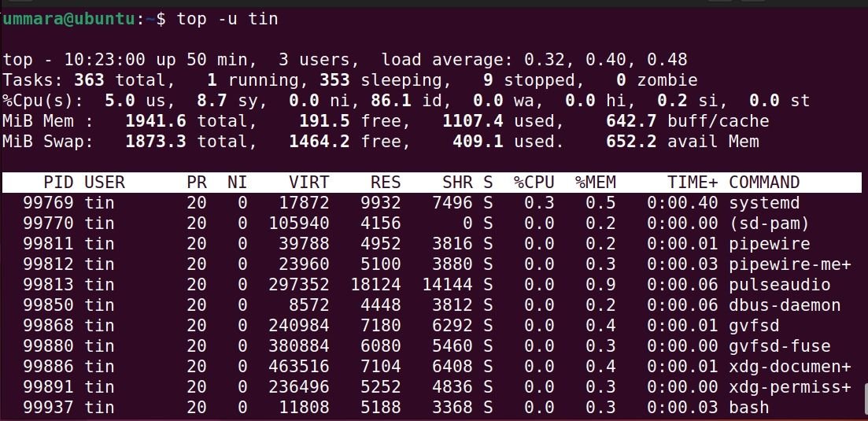Screen dimensions: 868x421
Task: Click the Swap total value 1873.3
Action: [x=156, y=142]
